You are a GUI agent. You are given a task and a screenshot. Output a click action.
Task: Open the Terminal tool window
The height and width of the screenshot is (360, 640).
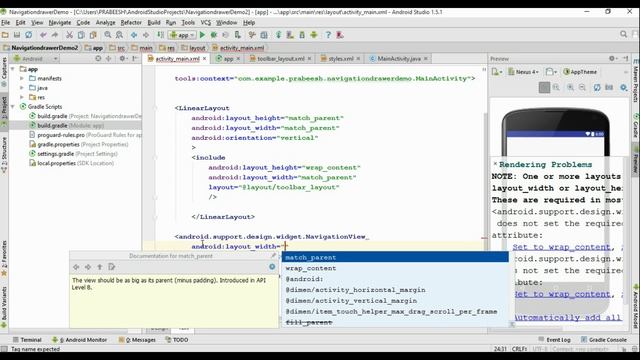point(27,340)
